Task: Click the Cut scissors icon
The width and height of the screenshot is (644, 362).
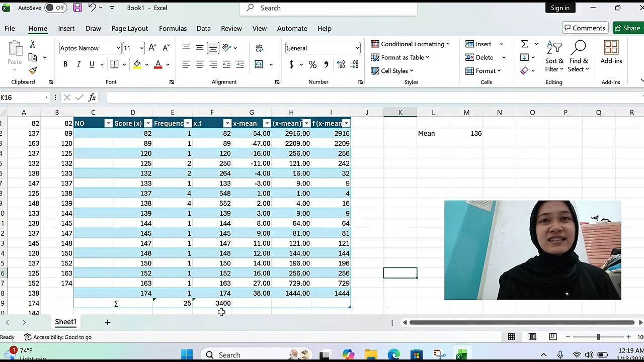Action: pyautogui.click(x=33, y=45)
